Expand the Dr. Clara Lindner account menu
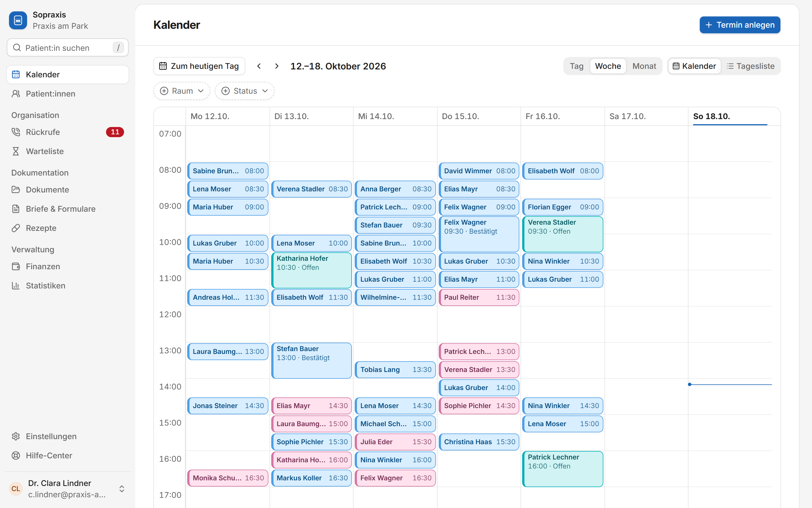 (67, 489)
